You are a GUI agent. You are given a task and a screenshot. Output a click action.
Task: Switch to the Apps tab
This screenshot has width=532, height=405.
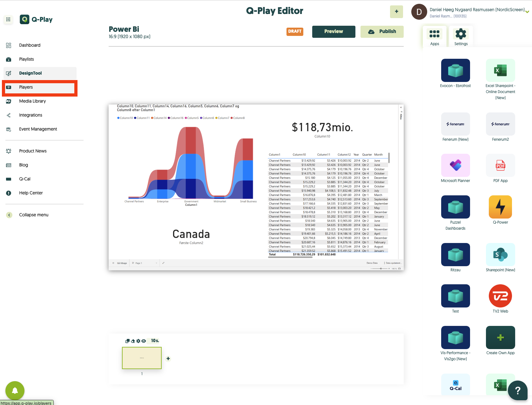pyautogui.click(x=434, y=37)
